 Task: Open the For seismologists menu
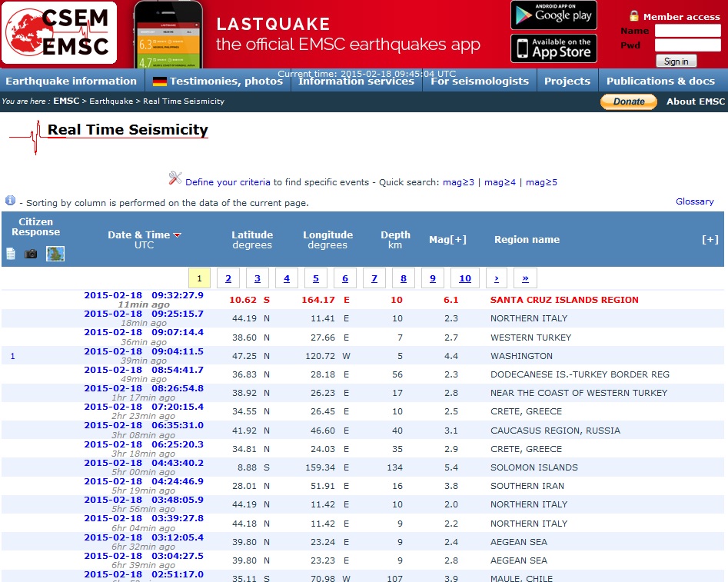tap(480, 81)
